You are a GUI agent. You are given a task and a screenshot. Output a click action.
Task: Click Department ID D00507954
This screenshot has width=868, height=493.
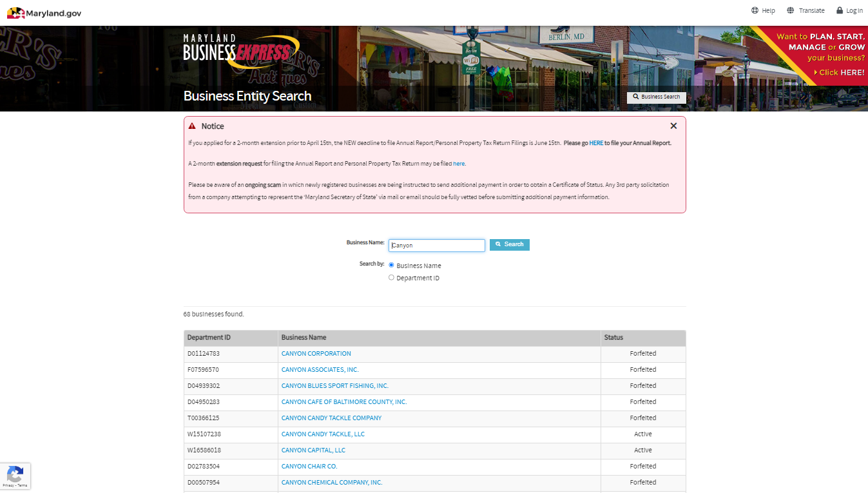coord(204,483)
